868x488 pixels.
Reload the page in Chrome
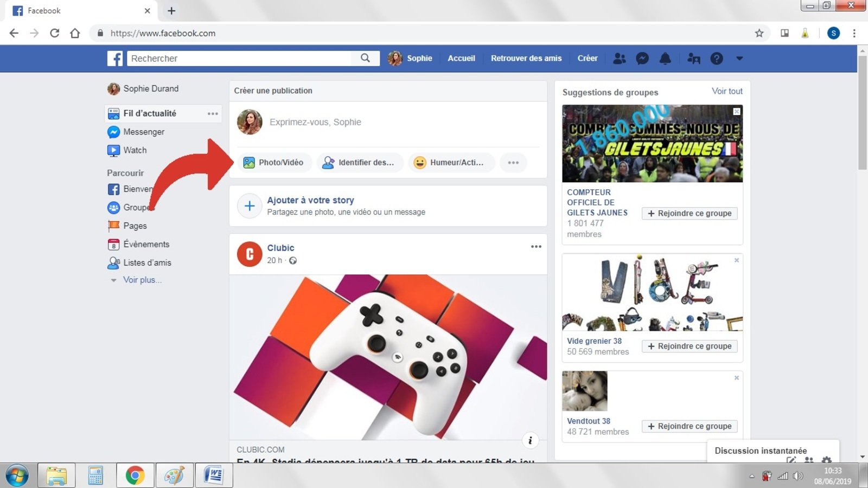(x=54, y=33)
